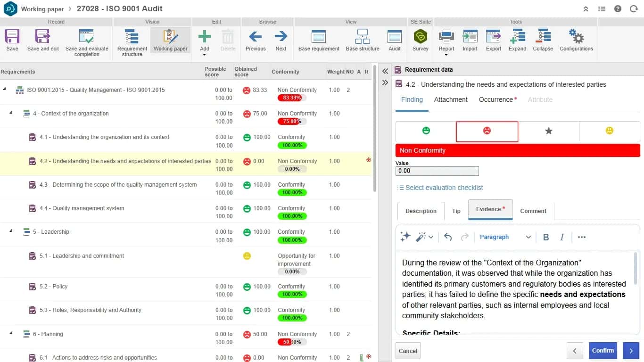Launch the SE Suite Survey icon
The width and height of the screenshot is (644, 362).
point(420,37)
